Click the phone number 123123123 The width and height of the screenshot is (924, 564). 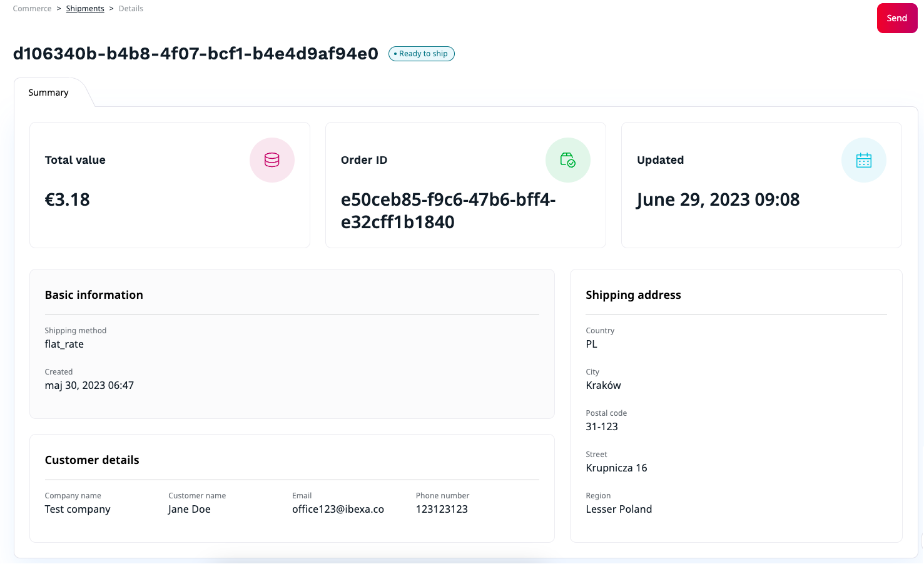[x=442, y=510]
